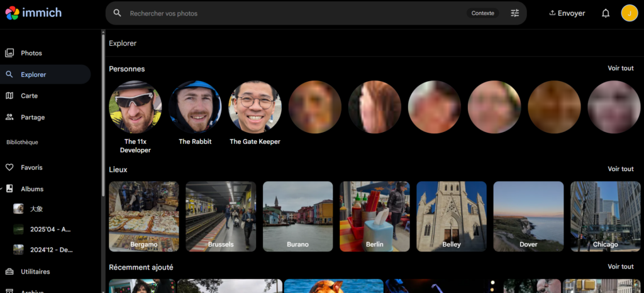Click the search magnifier icon in search bar
The image size is (644, 293).
click(x=117, y=13)
